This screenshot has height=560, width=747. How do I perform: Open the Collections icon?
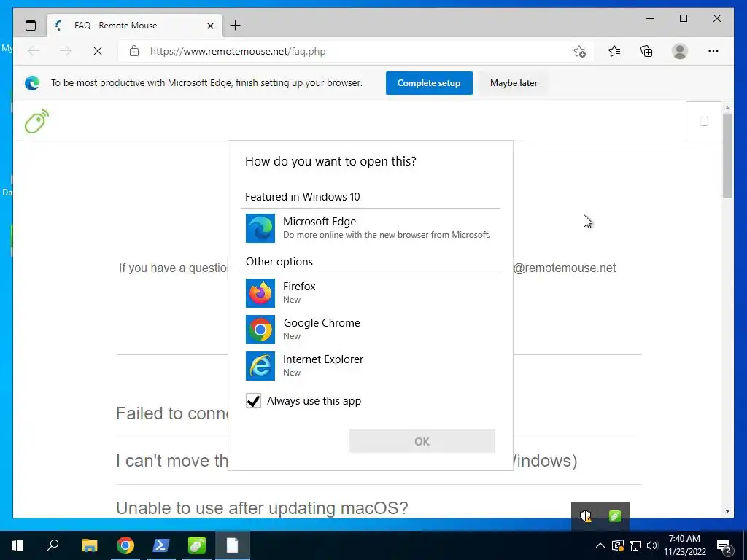coord(646,52)
